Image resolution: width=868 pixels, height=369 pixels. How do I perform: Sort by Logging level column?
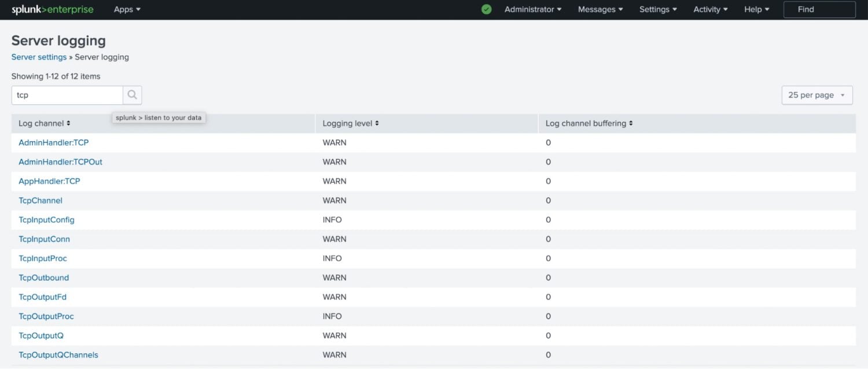[351, 123]
